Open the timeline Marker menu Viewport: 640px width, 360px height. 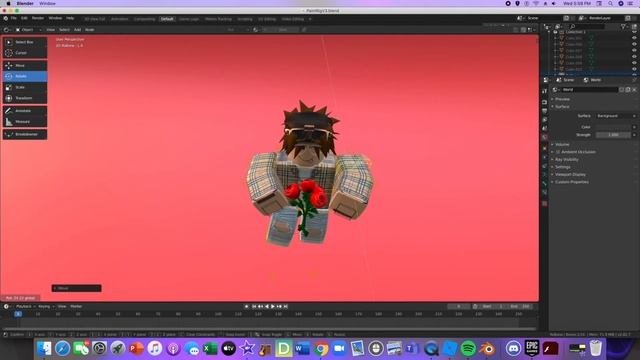76,307
